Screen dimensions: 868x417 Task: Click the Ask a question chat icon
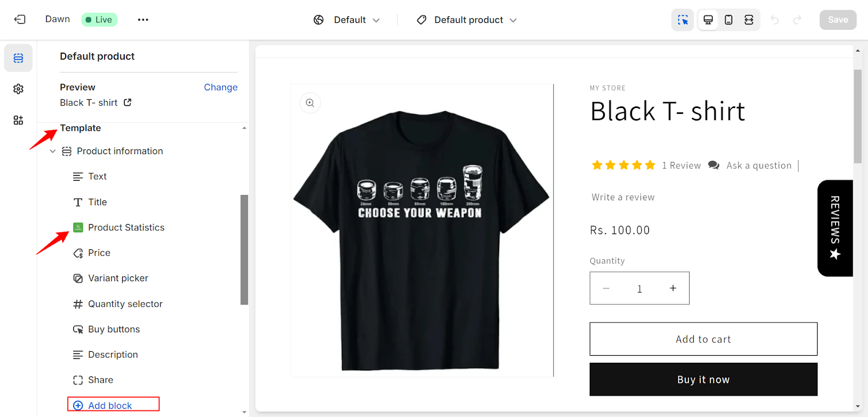click(714, 165)
